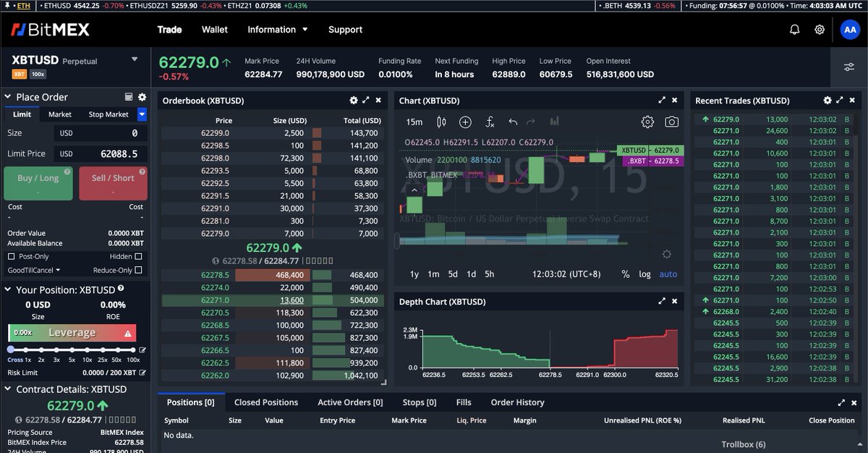Open the Closed Positions tab
Image resolution: width=868 pixels, height=453 pixels.
pos(266,402)
